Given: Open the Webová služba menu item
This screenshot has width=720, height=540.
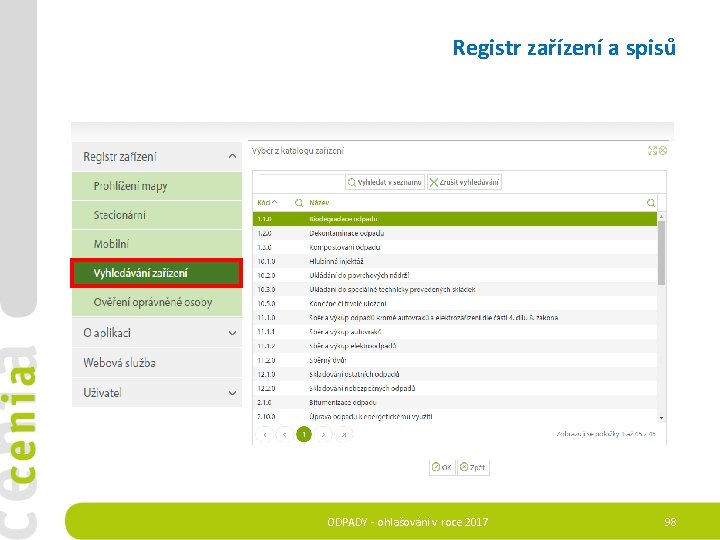Looking at the screenshot, I should point(157,363).
